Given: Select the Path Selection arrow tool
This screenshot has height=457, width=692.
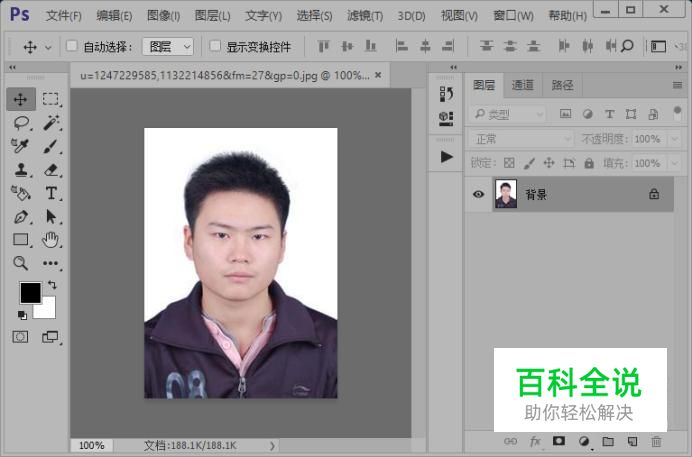Looking at the screenshot, I should pos(51,217).
